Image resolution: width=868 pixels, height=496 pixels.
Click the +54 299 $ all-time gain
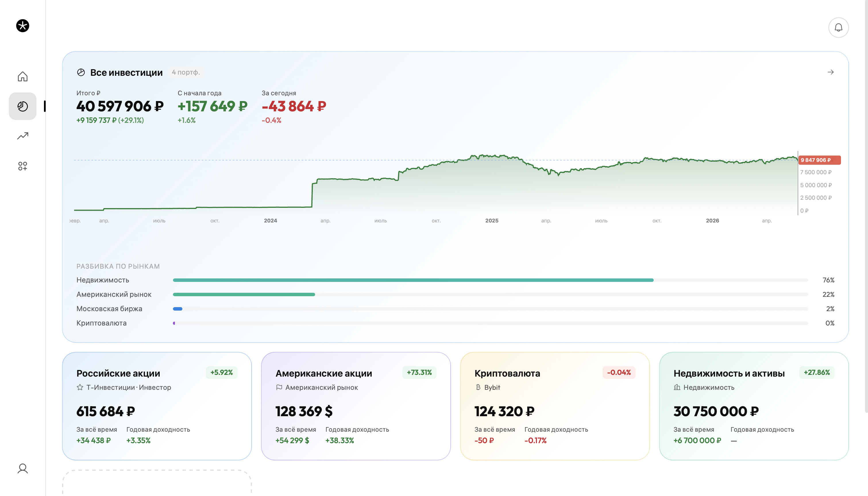(292, 441)
